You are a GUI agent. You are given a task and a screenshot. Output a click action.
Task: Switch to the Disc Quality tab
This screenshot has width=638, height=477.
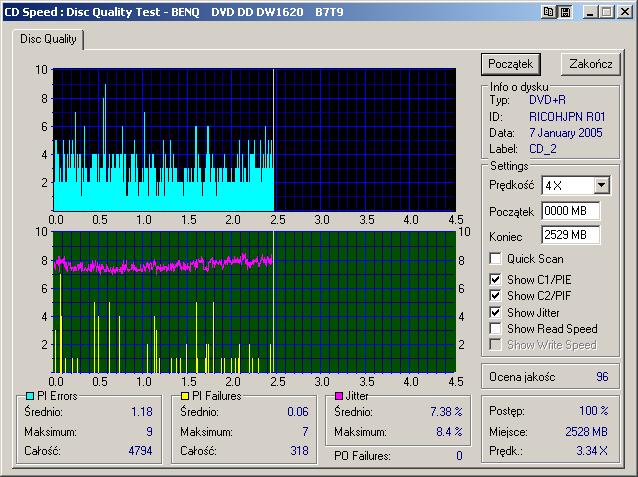coord(48,39)
